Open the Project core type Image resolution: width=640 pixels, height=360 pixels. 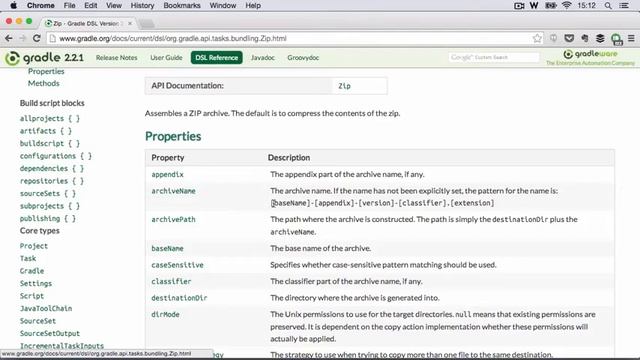[34, 246]
